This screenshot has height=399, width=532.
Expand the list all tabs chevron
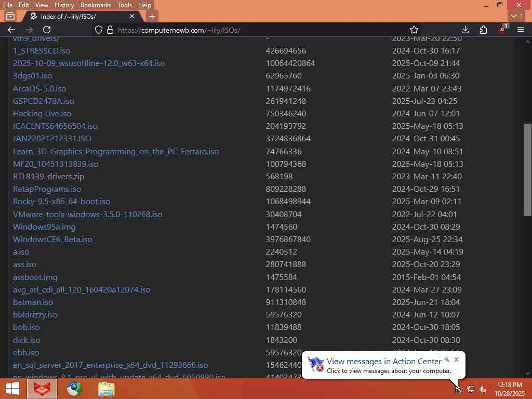(x=517, y=16)
